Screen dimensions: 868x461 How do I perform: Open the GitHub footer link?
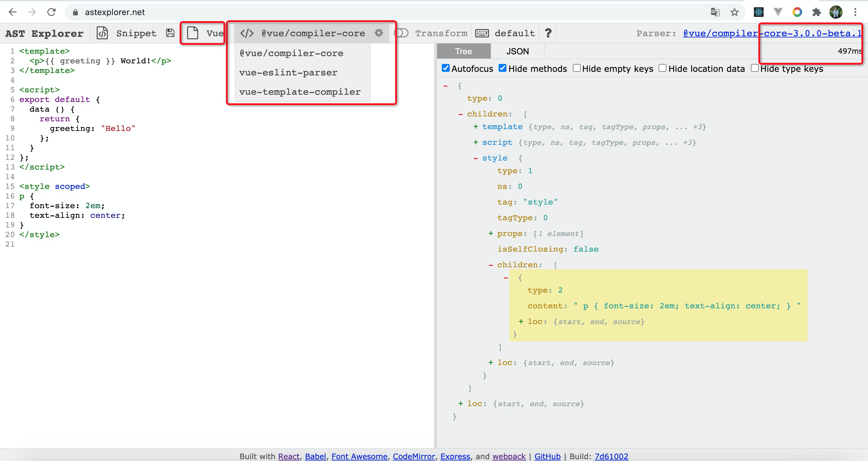(547, 456)
